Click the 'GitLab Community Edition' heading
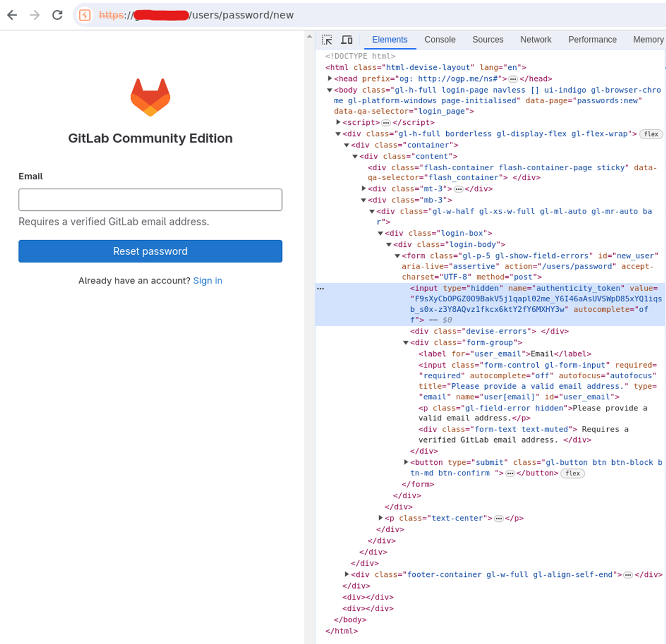The height and width of the screenshot is (644, 666). tap(150, 138)
